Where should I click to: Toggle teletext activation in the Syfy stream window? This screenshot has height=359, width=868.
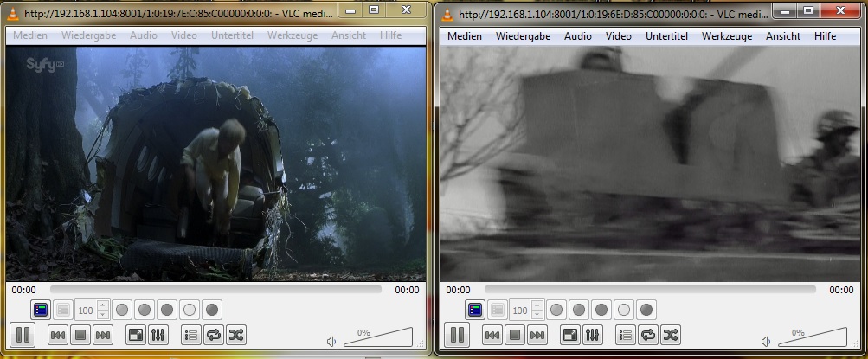tap(41, 310)
